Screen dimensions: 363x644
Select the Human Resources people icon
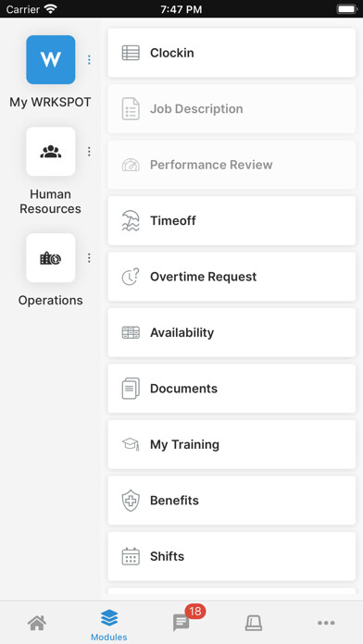click(51, 152)
